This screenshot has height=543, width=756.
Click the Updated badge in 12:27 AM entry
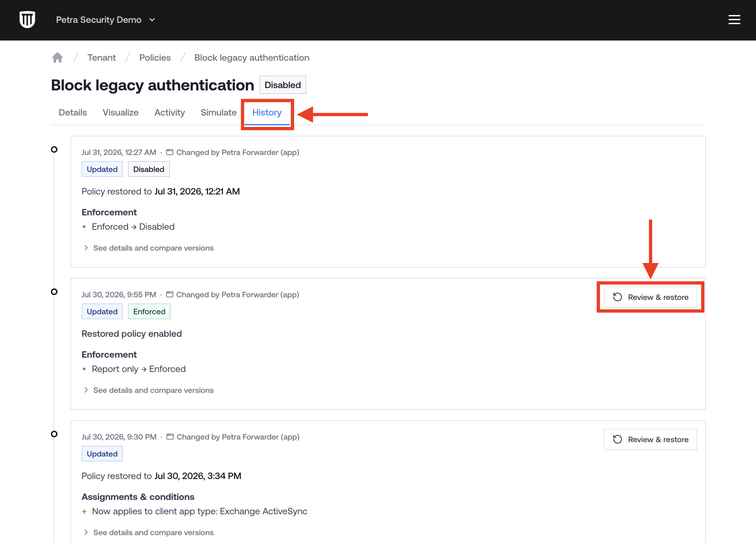click(102, 169)
